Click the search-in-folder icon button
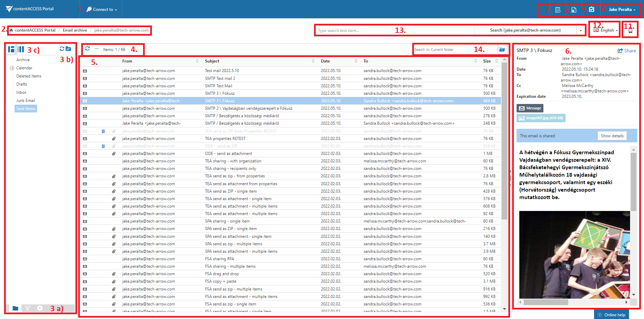This screenshot has height=319, width=644. click(502, 50)
